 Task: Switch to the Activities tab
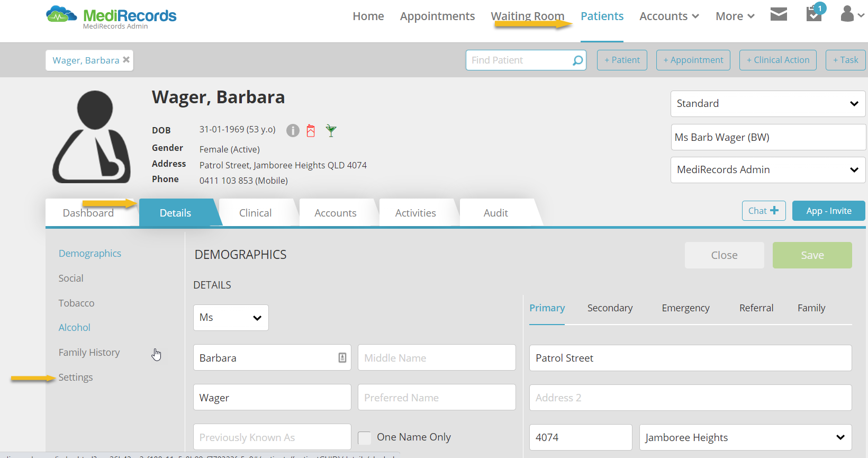tap(415, 213)
